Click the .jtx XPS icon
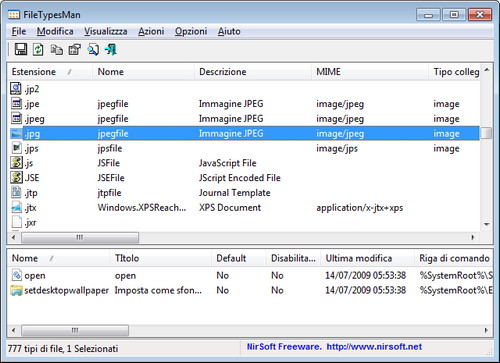This screenshot has width=500, height=363. 16,207
